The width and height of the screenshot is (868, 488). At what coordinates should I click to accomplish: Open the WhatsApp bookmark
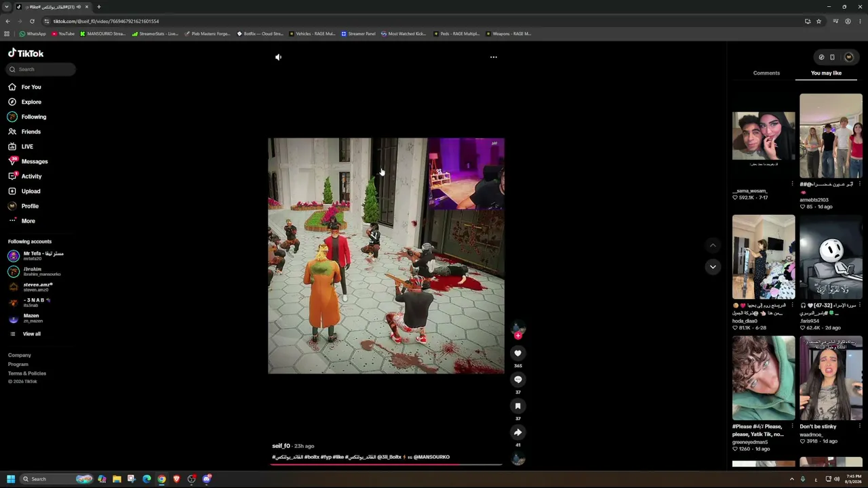tap(33, 33)
